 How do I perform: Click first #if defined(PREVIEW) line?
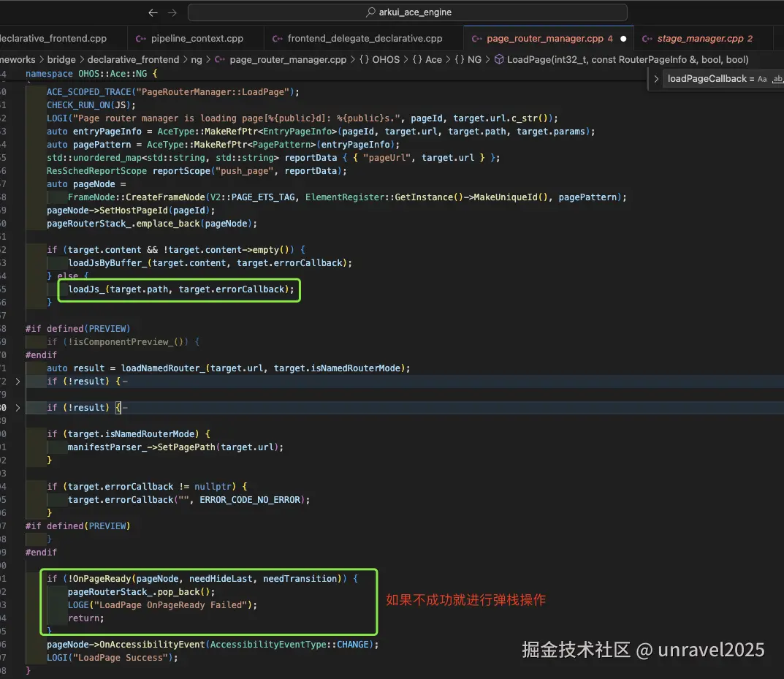click(77, 328)
